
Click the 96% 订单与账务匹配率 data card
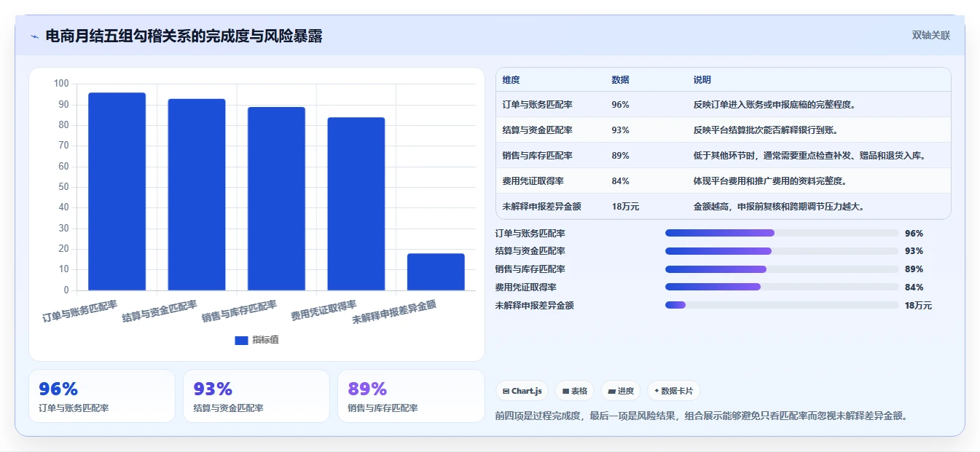(x=102, y=396)
